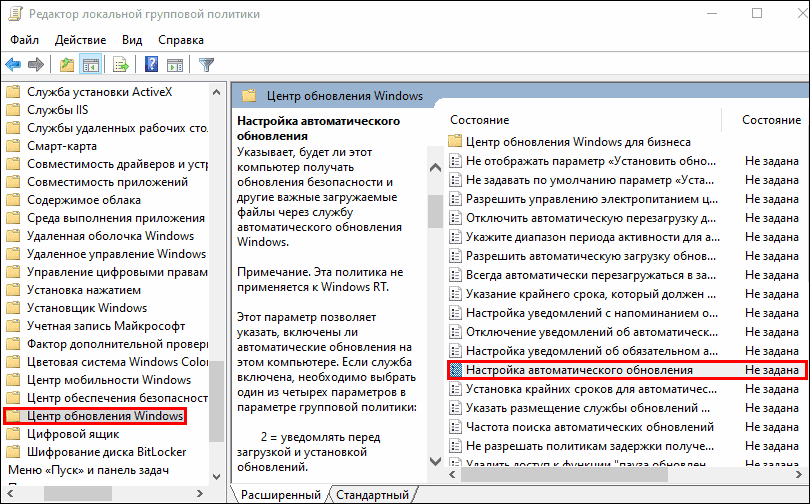810x504 pixels.
Task: Click the policy list horizontal scroll-right arrow
Action: point(800,474)
